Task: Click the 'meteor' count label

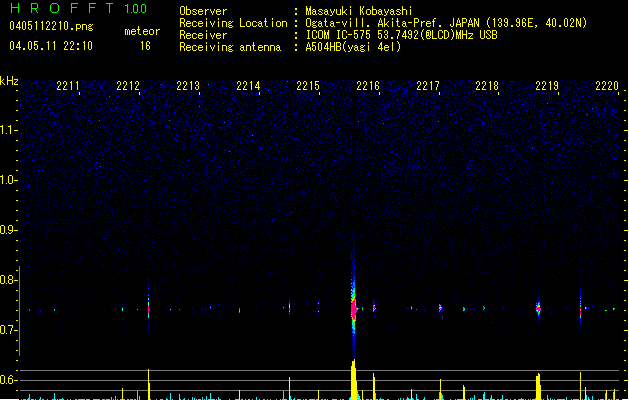Action: pyautogui.click(x=142, y=31)
